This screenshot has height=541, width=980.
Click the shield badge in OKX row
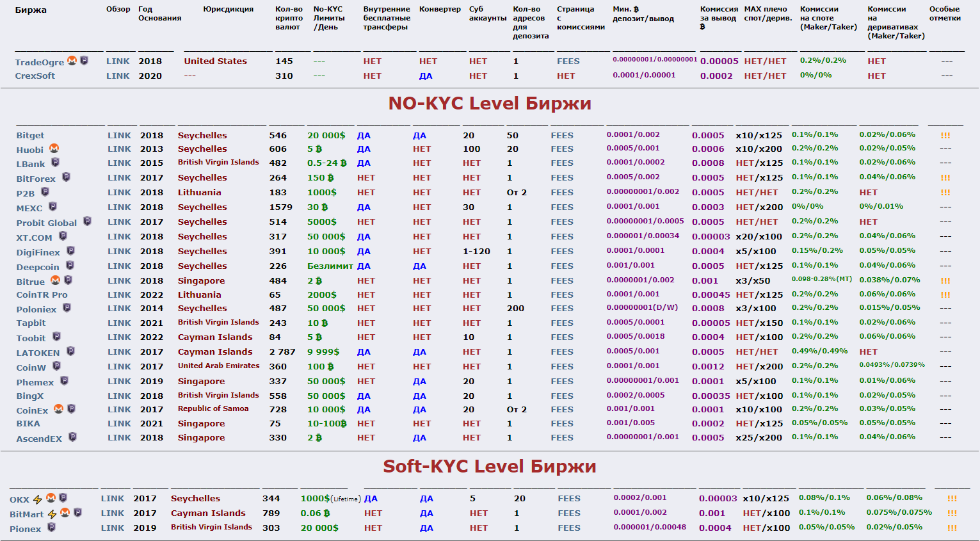click(63, 498)
